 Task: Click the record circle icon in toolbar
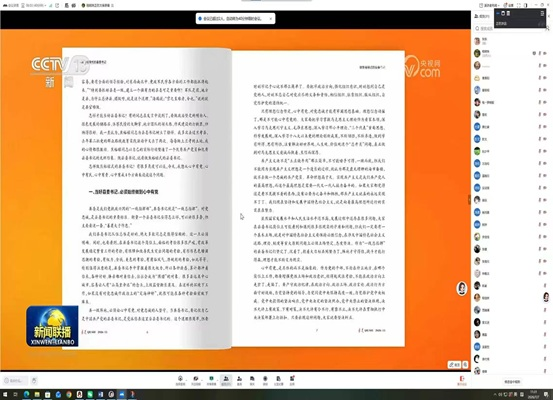tap(265, 378)
